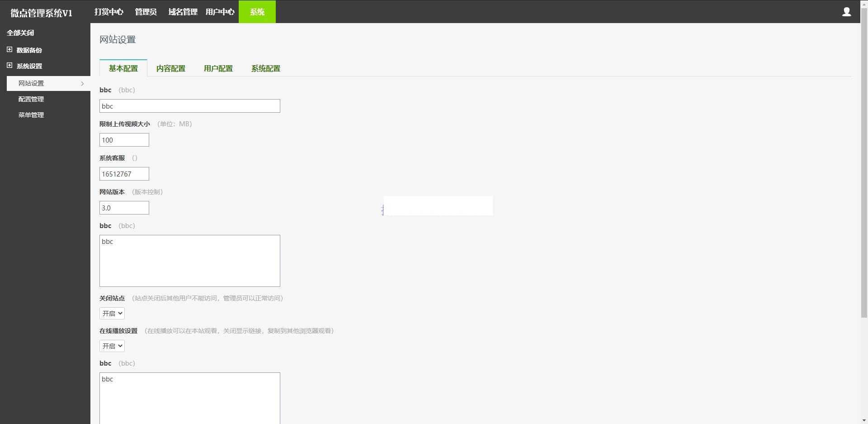Expand the 数据备份 plus icon
Image resolution: width=868 pixels, height=424 pixels.
pos(9,49)
